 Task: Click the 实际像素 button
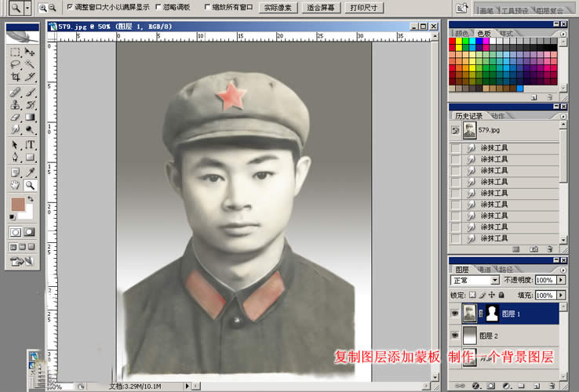pos(277,7)
